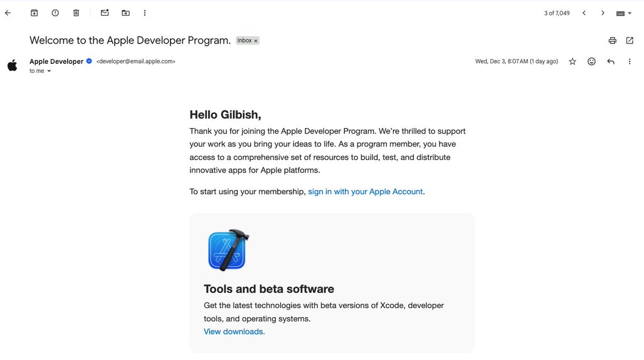Image resolution: width=644 pixels, height=360 pixels.
Task: Reply to the Apple Developer email
Action: coord(611,62)
